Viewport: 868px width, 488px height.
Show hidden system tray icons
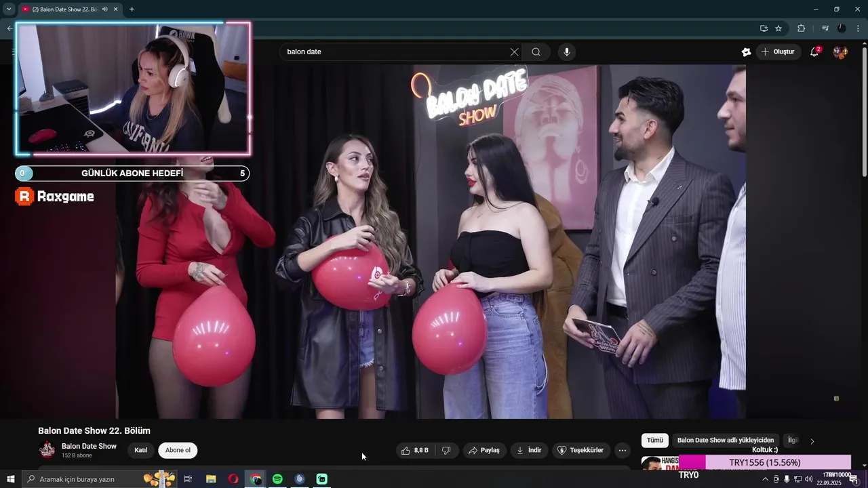765,479
